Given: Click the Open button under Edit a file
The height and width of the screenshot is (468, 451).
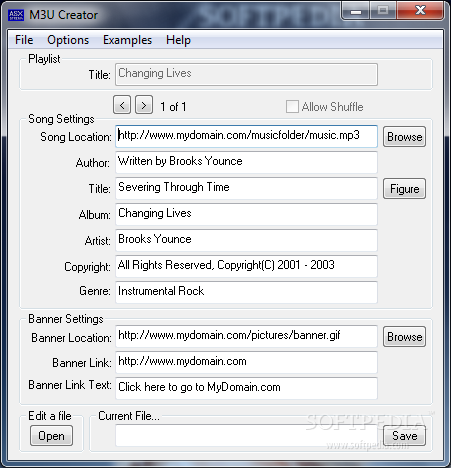Looking at the screenshot, I should [x=51, y=436].
